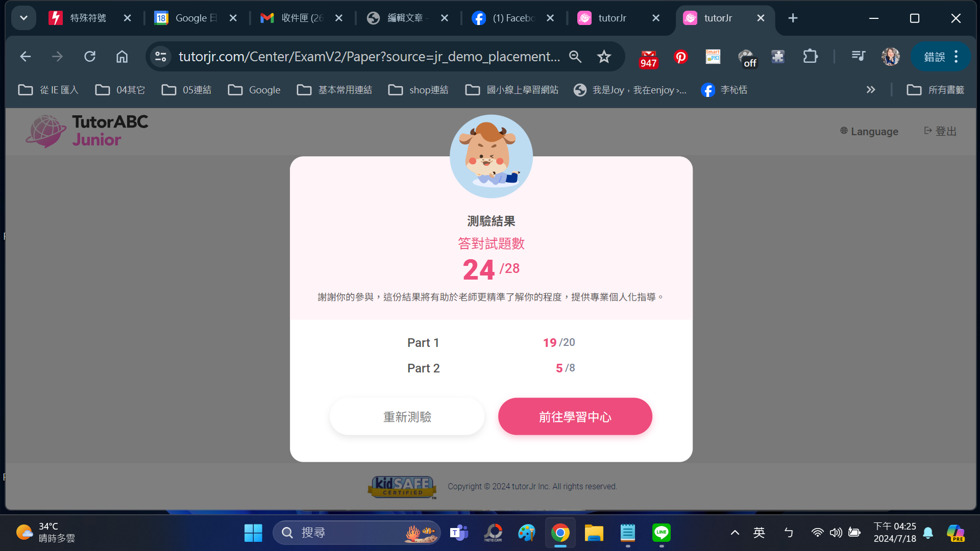
Task: Open the Language selector menu
Action: tap(868, 131)
